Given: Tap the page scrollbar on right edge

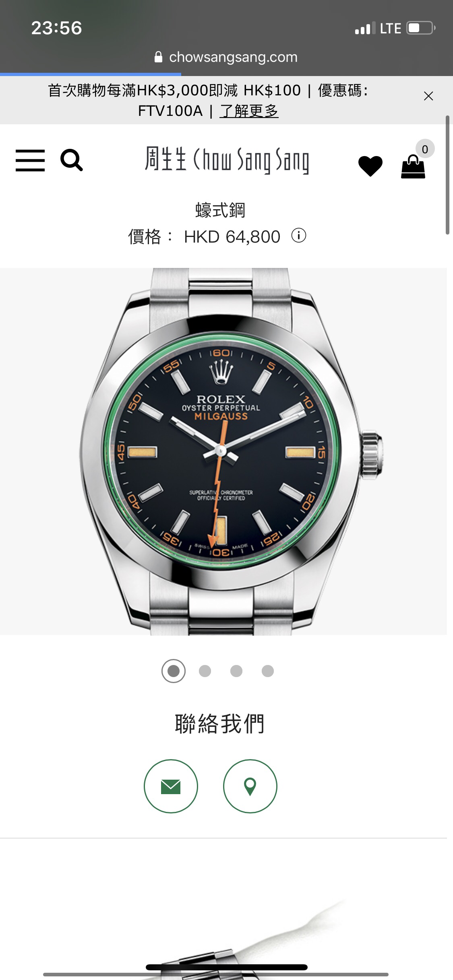Looking at the screenshot, I should click(447, 175).
